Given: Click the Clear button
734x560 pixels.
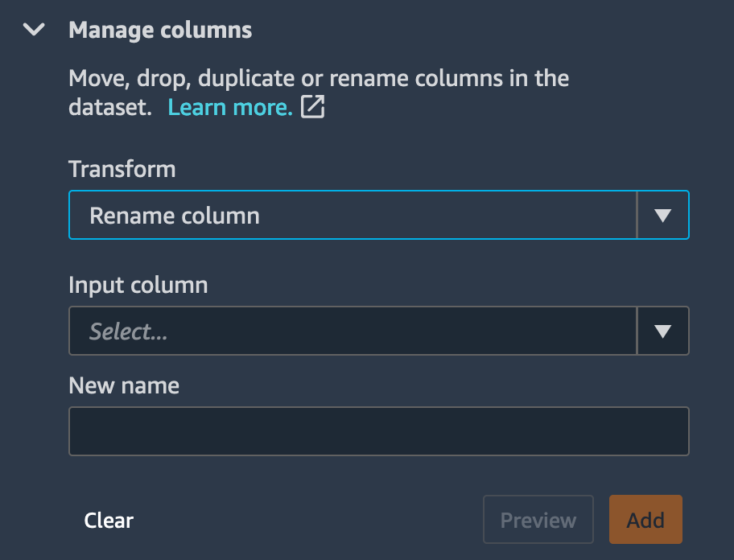Looking at the screenshot, I should 109,521.
